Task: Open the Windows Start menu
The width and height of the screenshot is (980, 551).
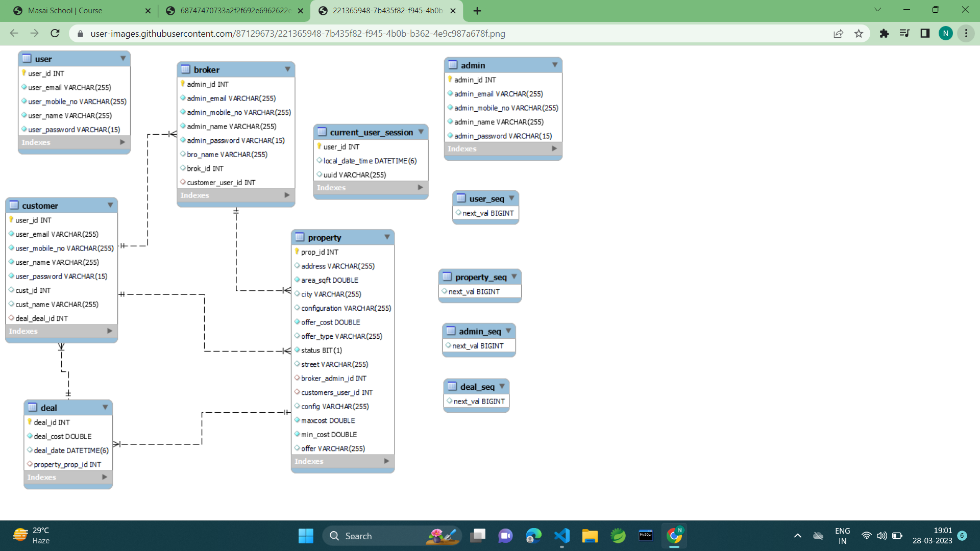Action: [x=306, y=536]
